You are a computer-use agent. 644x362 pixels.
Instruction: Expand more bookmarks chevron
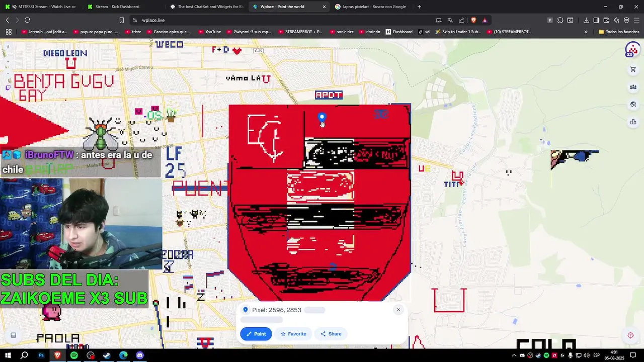click(586, 32)
